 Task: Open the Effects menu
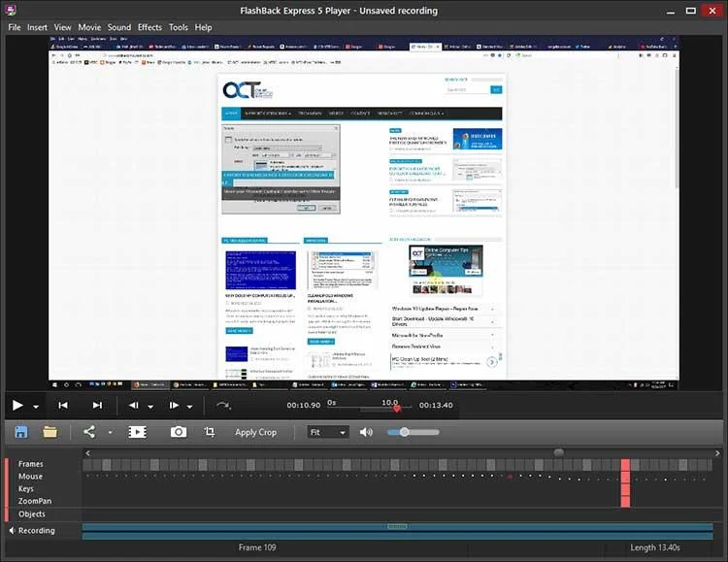click(149, 27)
